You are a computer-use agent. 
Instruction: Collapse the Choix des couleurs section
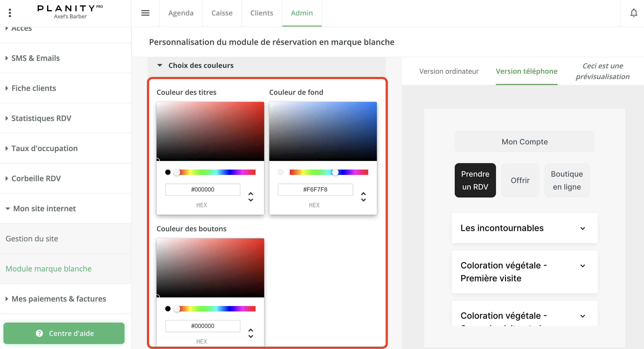pyautogui.click(x=160, y=66)
